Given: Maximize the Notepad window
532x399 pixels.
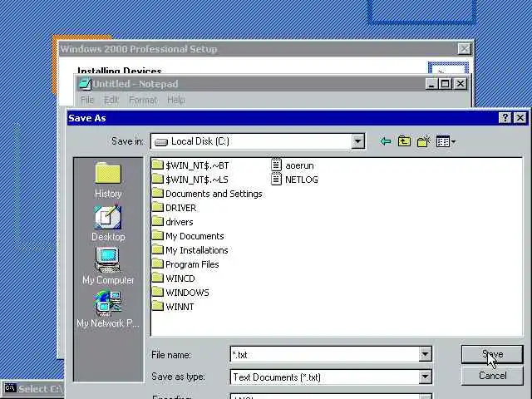Looking at the screenshot, I should [x=446, y=84].
